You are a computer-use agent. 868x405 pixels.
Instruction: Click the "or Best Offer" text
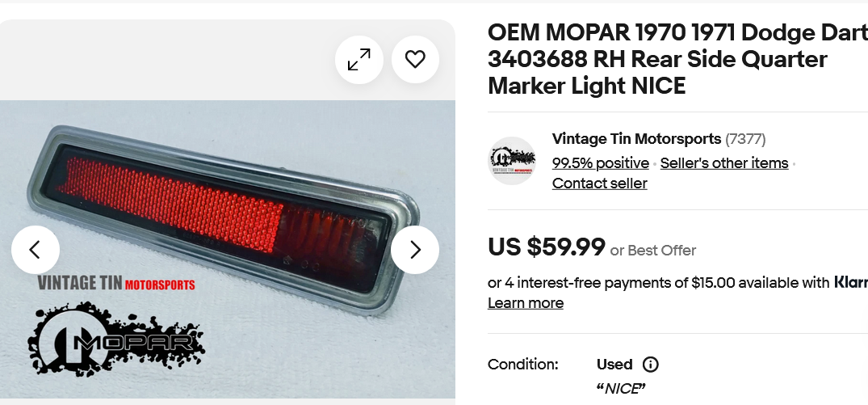[653, 251]
